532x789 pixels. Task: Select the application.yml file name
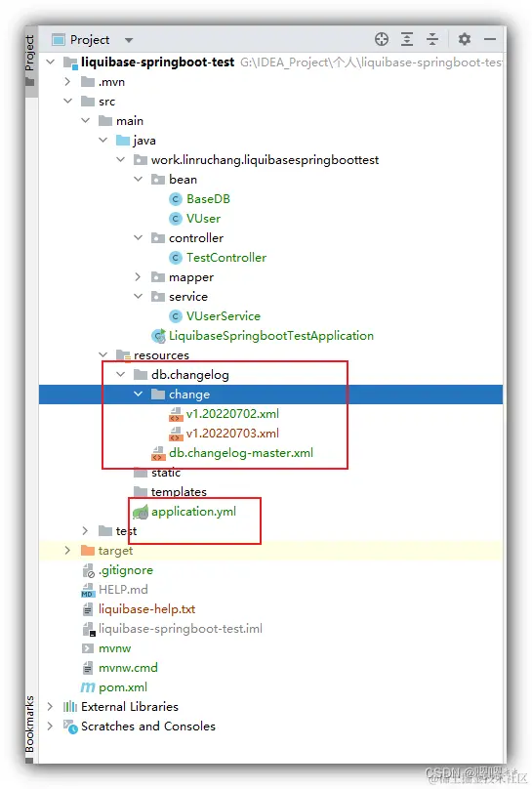[193, 512]
